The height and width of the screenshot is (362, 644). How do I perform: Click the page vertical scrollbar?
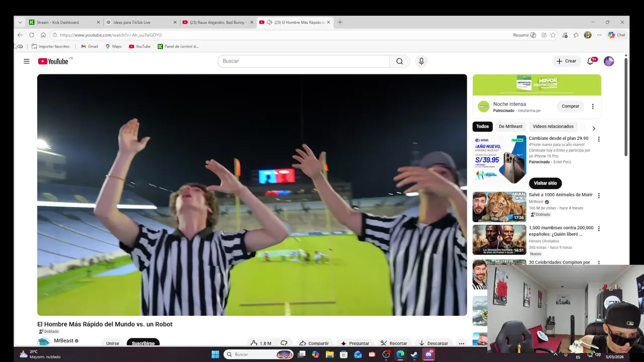click(x=626, y=108)
